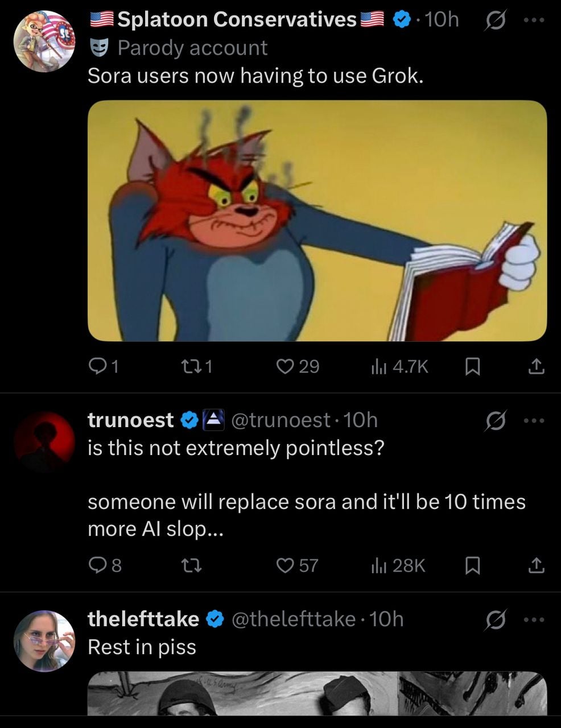Screen dimensions: 561x728
Task: Like trunoest's AI slop reply
Action: click(x=284, y=565)
